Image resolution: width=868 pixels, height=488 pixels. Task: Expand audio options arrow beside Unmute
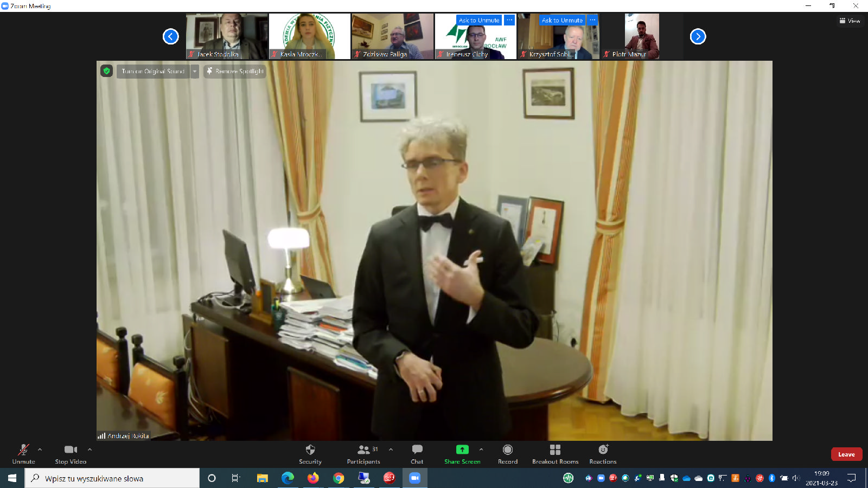[x=40, y=450]
